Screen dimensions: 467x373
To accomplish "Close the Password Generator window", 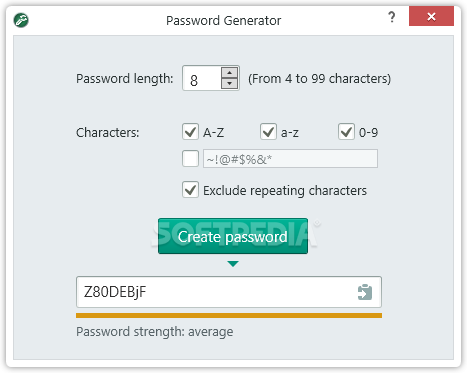I will tap(431, 17).
